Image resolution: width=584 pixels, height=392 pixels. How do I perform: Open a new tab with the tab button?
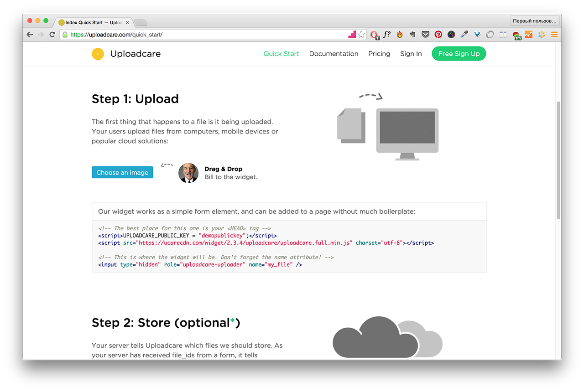[141, 22]
